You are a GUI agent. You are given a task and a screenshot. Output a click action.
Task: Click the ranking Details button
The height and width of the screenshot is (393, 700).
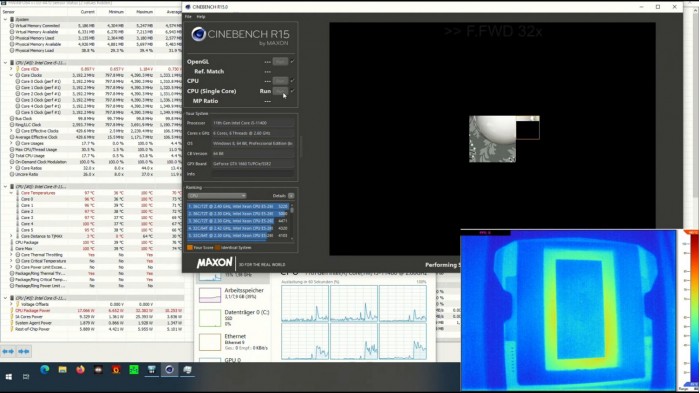(x=291, y=196)
